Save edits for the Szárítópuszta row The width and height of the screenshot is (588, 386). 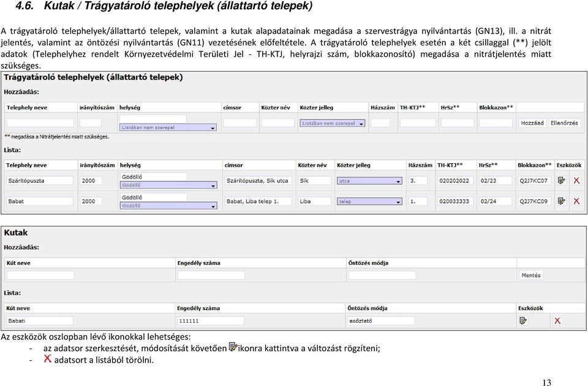[562, 180]
